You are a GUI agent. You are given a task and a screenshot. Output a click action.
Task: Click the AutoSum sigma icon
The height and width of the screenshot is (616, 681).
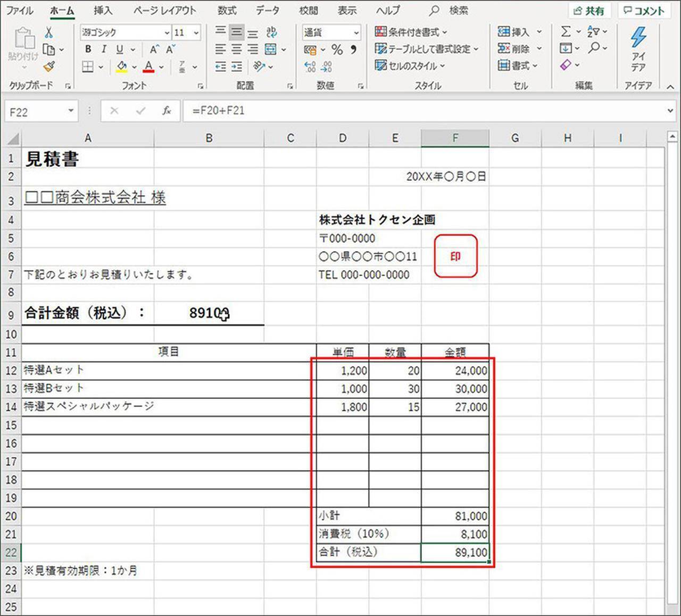[566, 32]
